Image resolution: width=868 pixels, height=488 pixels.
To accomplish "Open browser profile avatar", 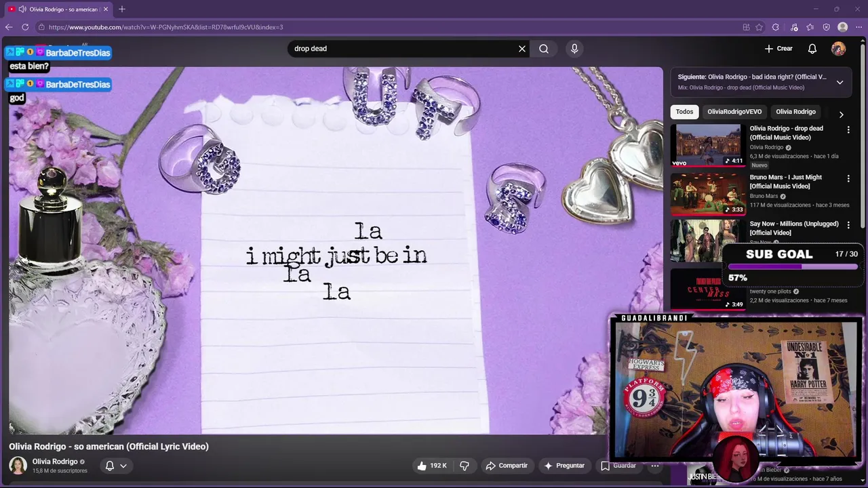I will pos(843,27).
